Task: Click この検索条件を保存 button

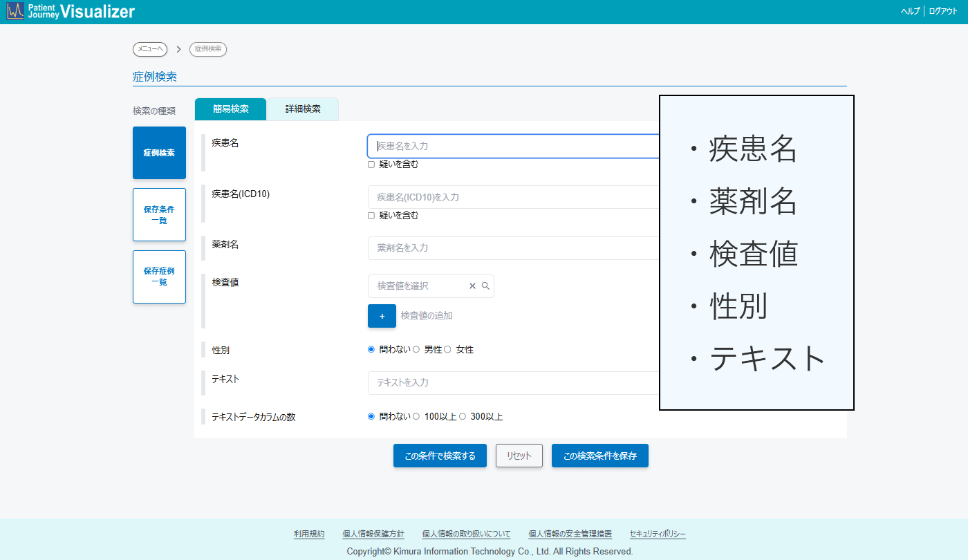Action: coord(599,456)
